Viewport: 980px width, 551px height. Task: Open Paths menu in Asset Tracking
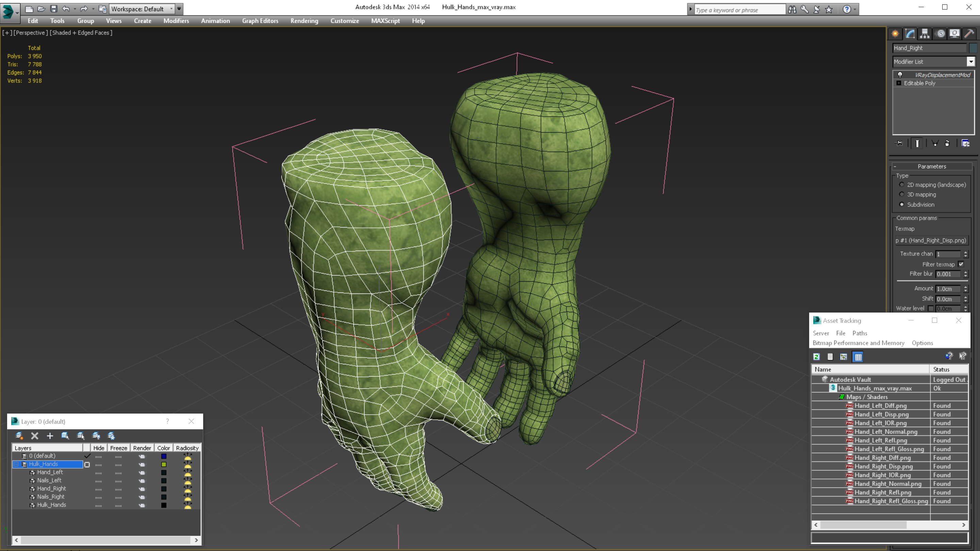pos(860,333)
